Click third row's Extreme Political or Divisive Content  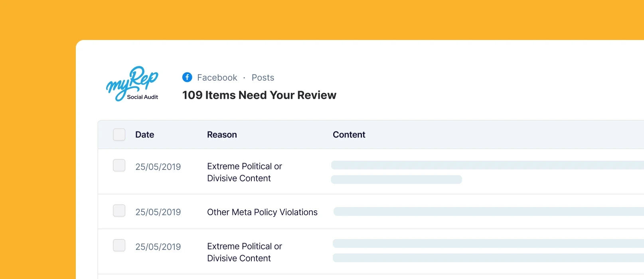(x=244, y=252)
